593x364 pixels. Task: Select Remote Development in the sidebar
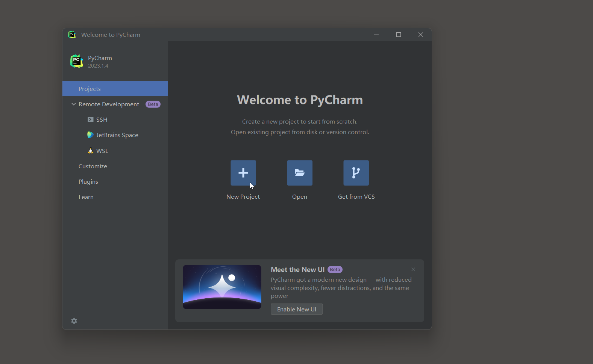pos(109,104)
